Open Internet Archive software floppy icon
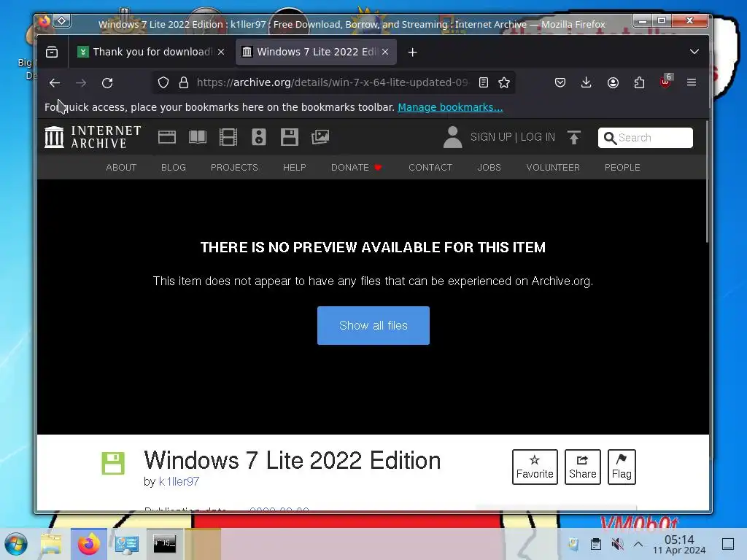This screenshot has width=747, height=560. tap(289, 137)
